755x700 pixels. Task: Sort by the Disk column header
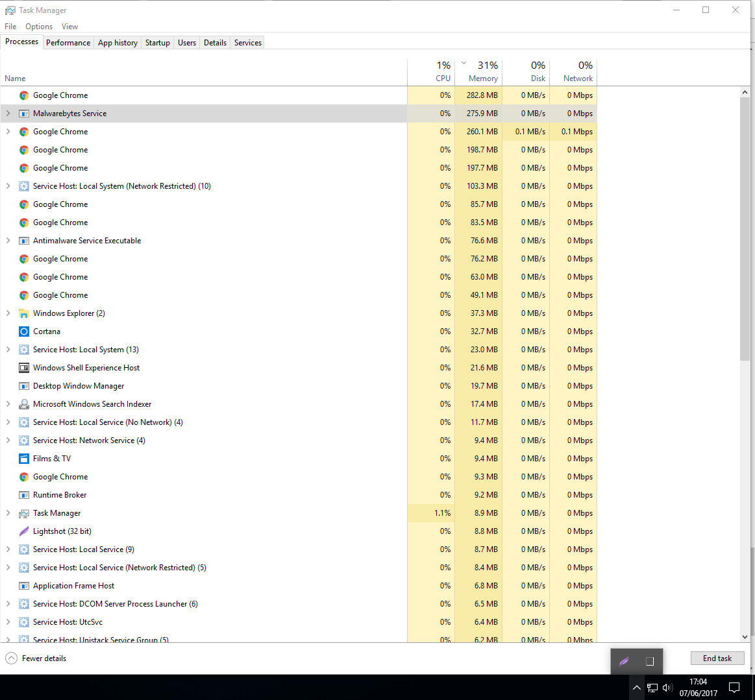pos(526,72)
